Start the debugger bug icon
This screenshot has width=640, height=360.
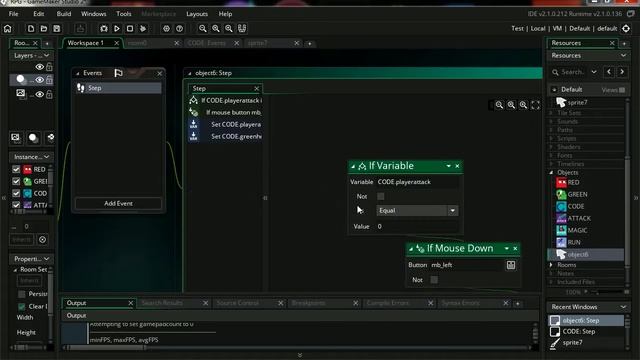click(104, 29)
